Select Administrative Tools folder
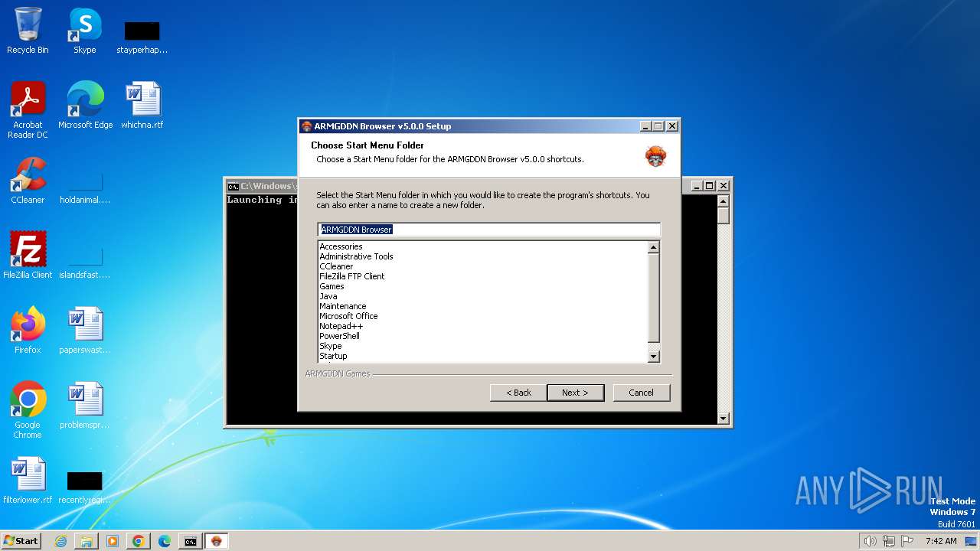This screenshot has width=980, height=551. tap(356, 256)
